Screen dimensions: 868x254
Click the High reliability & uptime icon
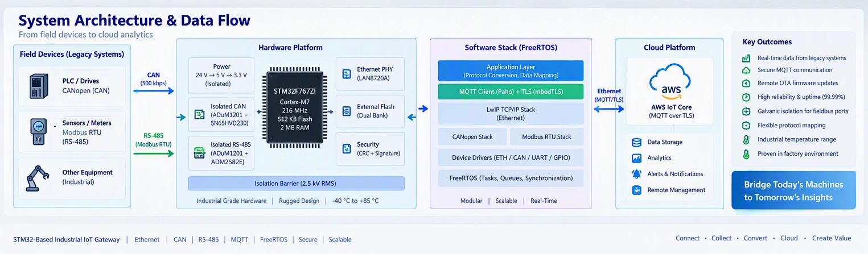coord(746,97)
